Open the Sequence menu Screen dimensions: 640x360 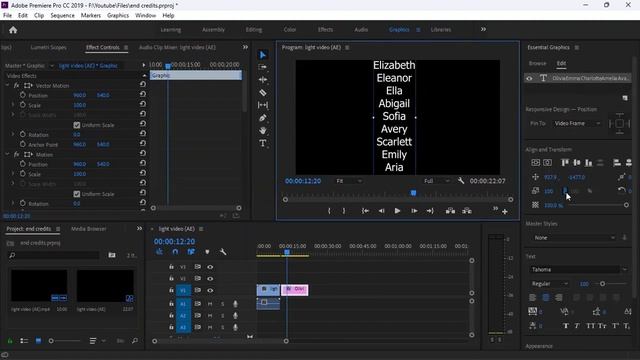62,16
